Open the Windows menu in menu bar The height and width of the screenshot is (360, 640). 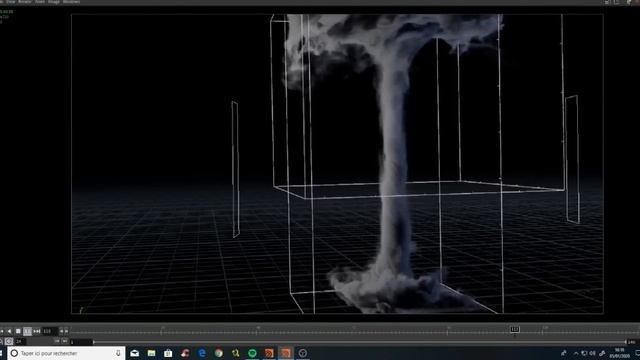click(71, 2)
